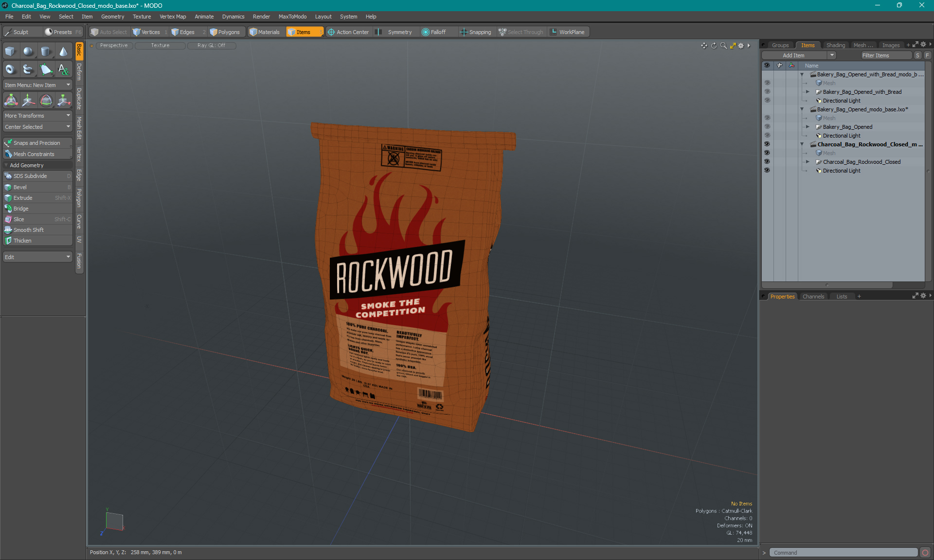This screenshot has width=934, height=560.
Task: Open More Transforms dropdown
Action: coord(37,116)
